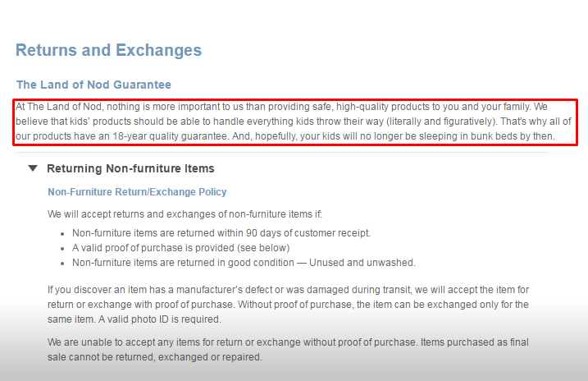This screenshot has width=588, height=381.
Task: Open the Non-Furniture Return/Exchange Policy link
Action: pyautogui.click(x=137, y=192)
